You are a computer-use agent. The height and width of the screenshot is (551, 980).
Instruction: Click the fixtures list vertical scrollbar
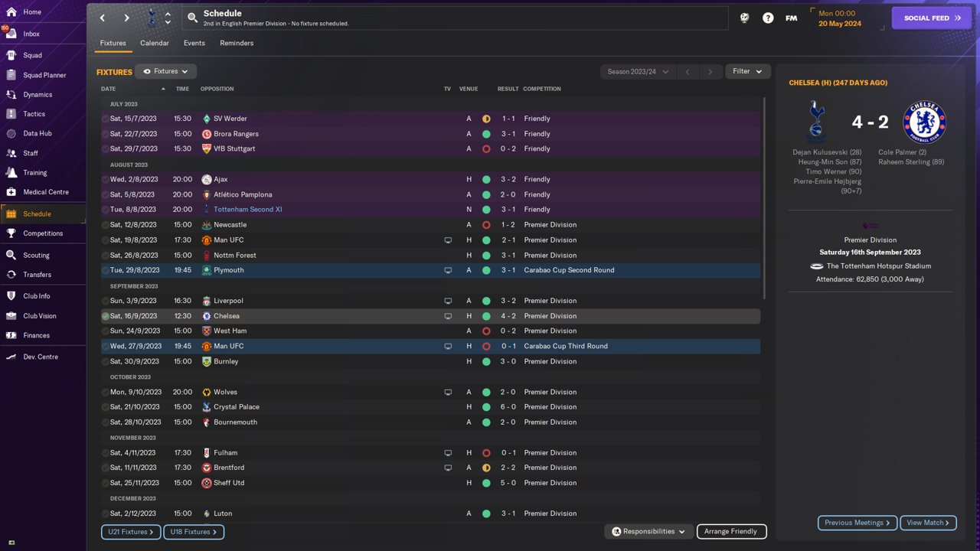[764, 197]
